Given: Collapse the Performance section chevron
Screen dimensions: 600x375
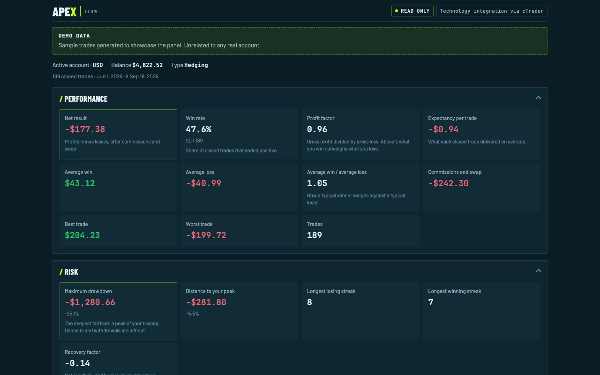Looking at the screenshot, I should click(x=538, y=98).
